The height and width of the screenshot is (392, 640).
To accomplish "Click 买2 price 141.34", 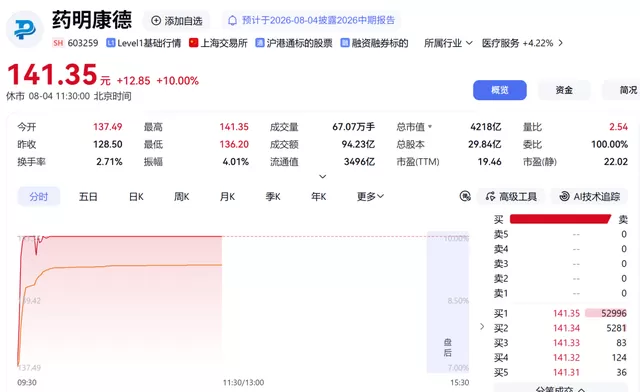I will [x=566, y=328].
